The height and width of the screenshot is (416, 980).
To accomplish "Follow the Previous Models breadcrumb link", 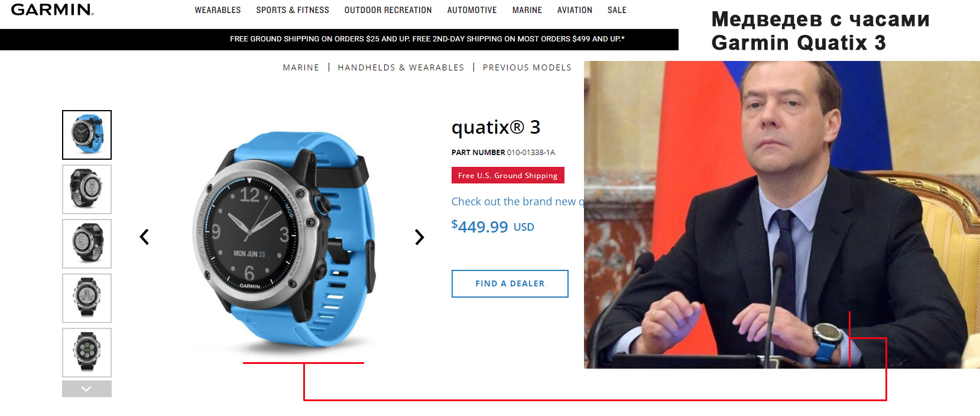I will pyautogui.click(x=527, y=67).
